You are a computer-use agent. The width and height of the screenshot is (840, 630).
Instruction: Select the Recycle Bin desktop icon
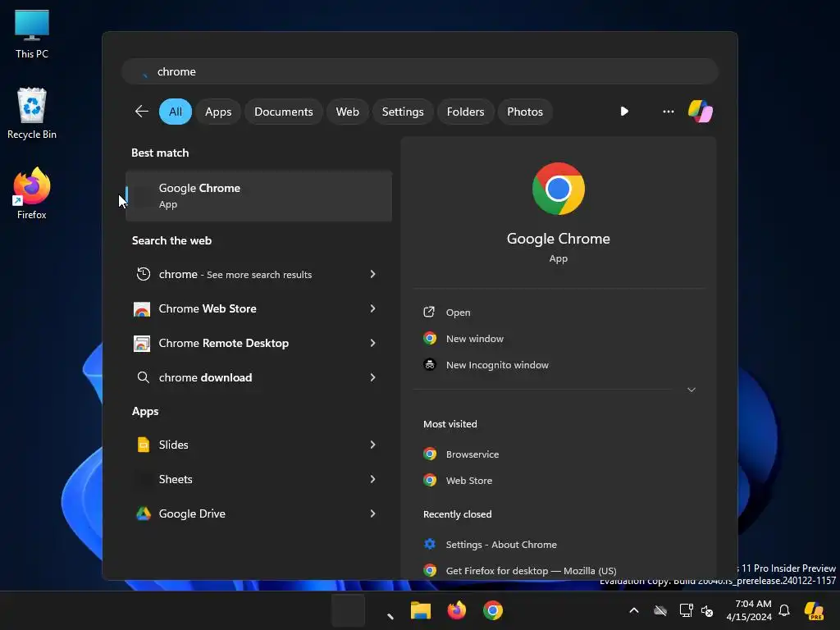(x=32, y=113)
